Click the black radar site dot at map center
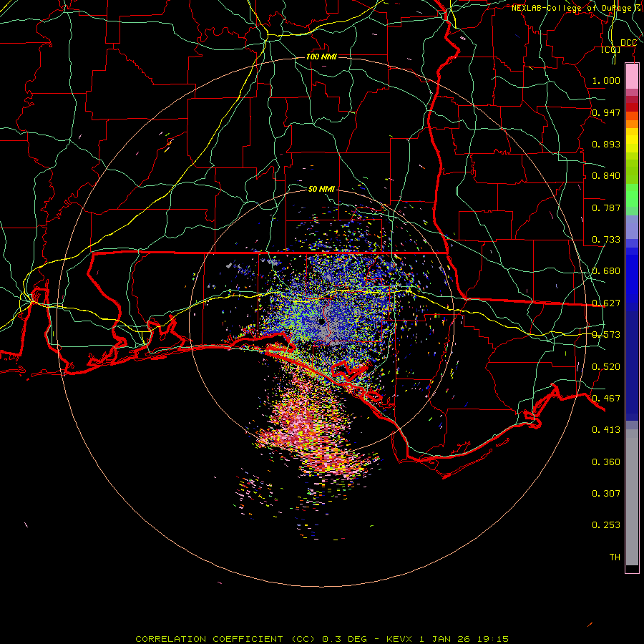This screenshot has width=644, height=644. 321,322
